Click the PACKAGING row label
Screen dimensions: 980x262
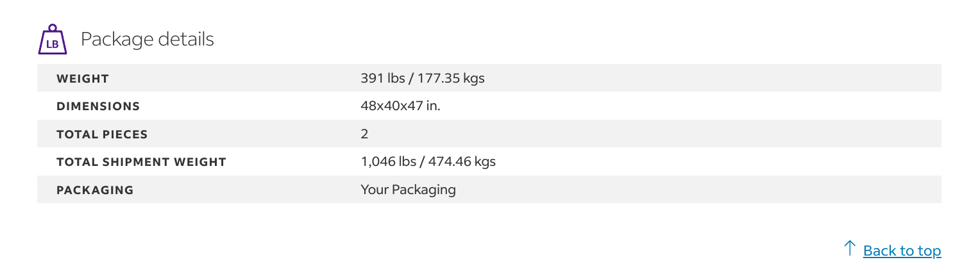tap(95, 190)
